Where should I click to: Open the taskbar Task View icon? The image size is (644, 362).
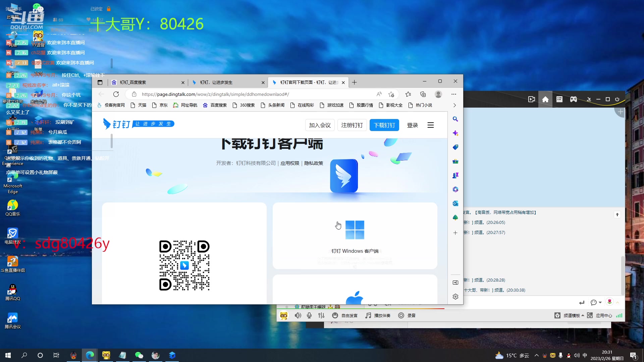[x=56, y=355]
